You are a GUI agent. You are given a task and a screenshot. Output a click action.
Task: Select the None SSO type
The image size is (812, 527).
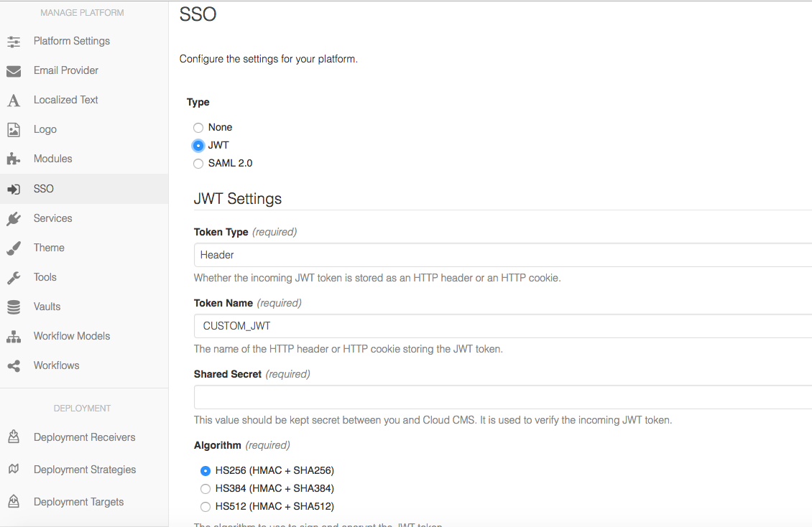click(198, 128)
